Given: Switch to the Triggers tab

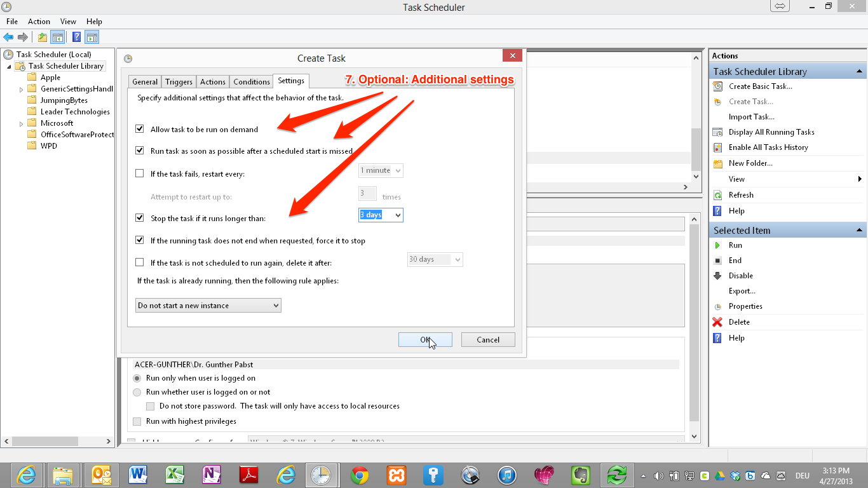Looking at the screenshot, I should click(x=179, y=82).
